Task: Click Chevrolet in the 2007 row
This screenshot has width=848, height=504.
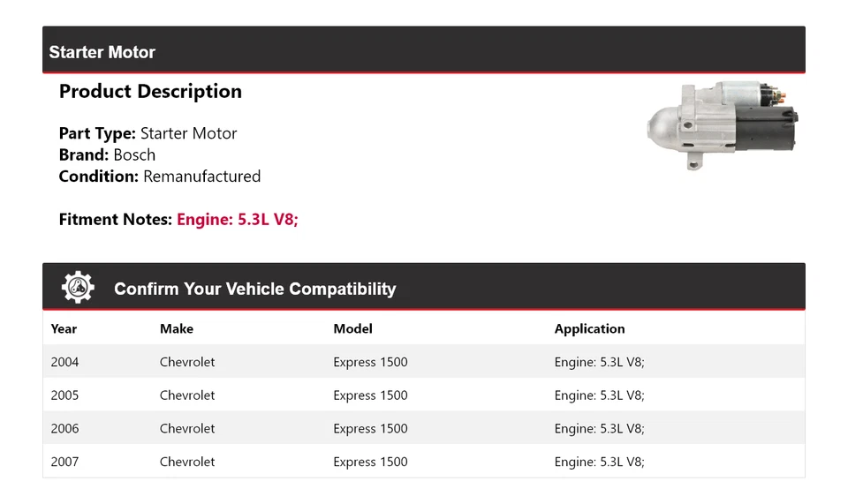Action: pos(187,462)
